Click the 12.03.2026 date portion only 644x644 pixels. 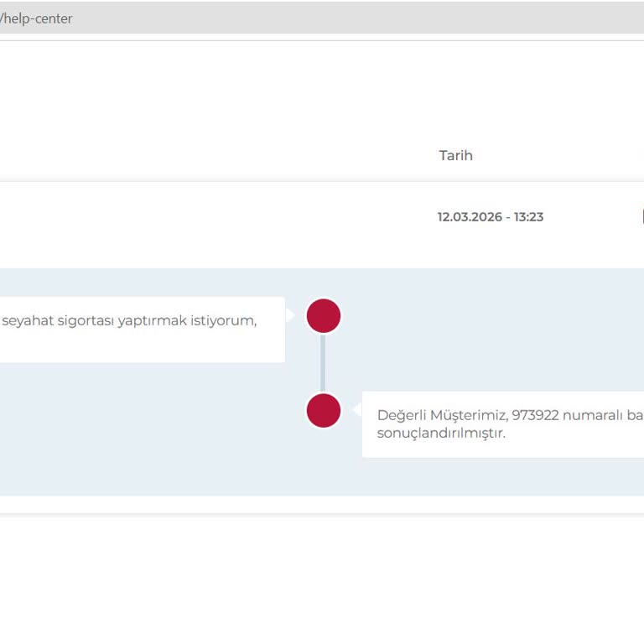tap(470, 217)
